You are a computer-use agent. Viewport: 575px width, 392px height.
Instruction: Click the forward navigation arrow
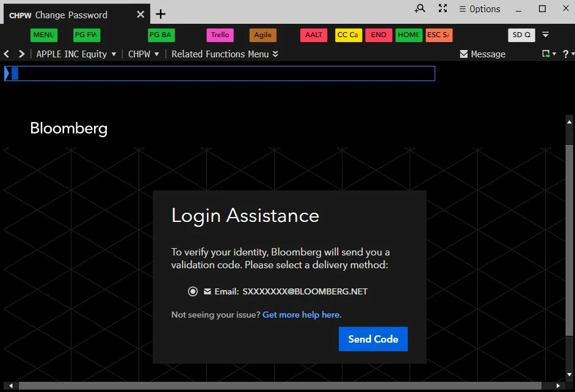point(21,54)
